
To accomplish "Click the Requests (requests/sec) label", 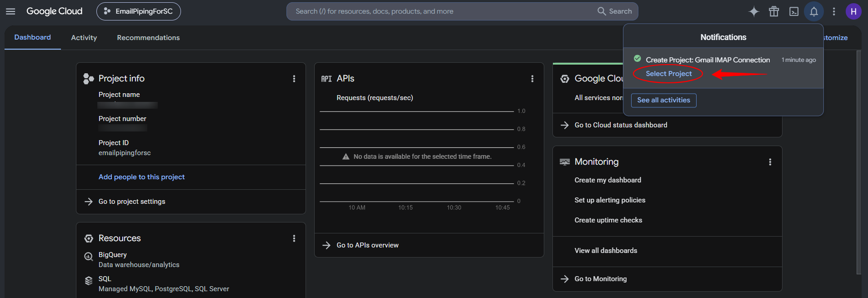I will pos(375,98).
